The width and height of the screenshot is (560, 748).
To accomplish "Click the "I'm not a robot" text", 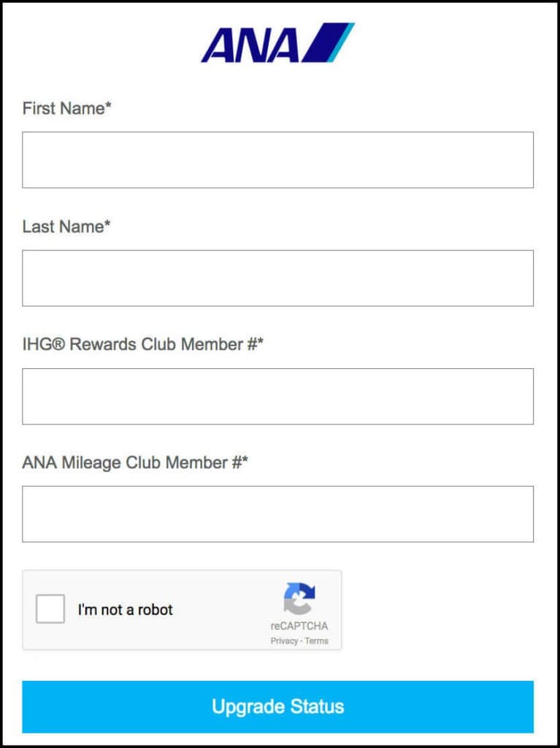I will 126,610.
